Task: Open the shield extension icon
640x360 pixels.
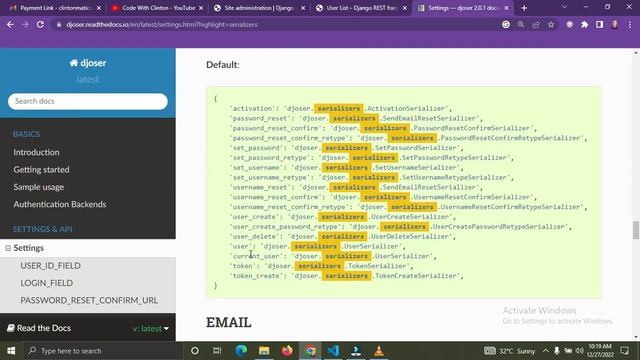Action: click(569, 24)
